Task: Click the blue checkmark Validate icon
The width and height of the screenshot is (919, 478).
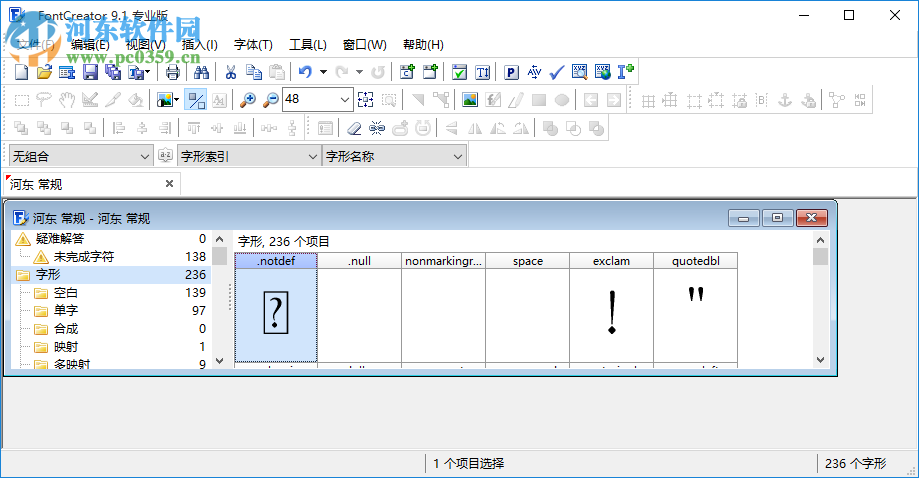Action: click(x=557, y=72)
